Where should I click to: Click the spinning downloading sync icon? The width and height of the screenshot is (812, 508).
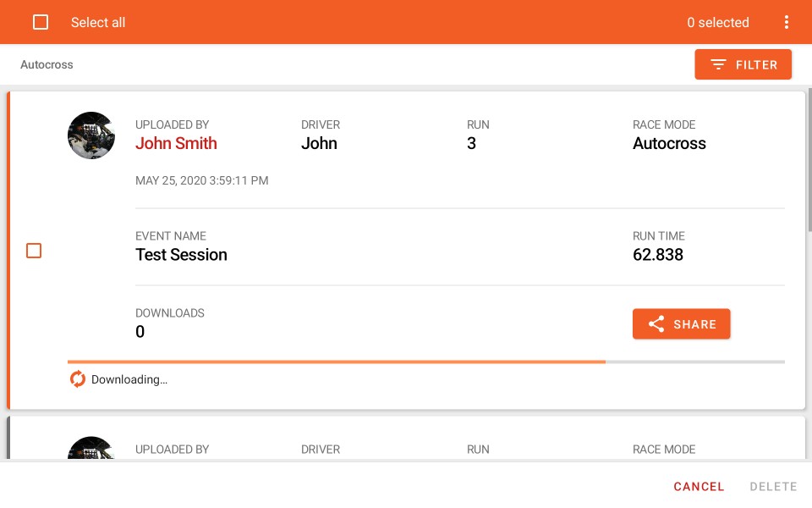pos(78,379)
